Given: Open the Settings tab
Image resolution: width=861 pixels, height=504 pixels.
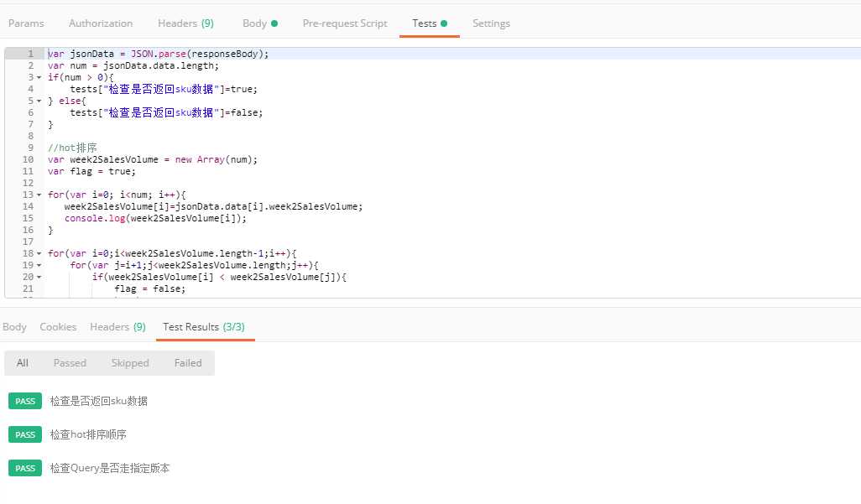Looking at the screenshot, I should point(491,23).
